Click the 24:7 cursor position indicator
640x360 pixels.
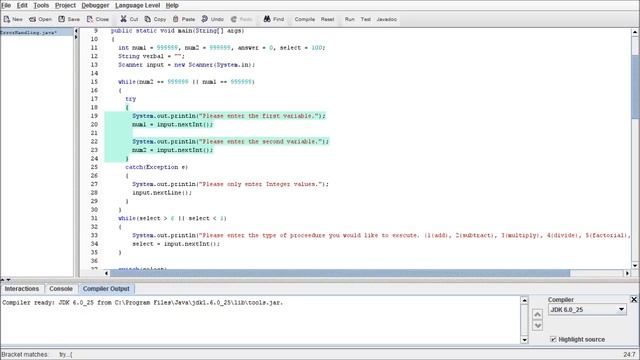pyautogui.click(x=629, y=354)
